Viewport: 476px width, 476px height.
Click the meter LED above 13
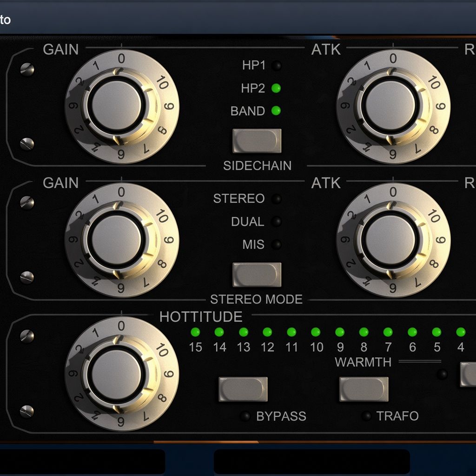pyautogui.click(x=244, y=332)
